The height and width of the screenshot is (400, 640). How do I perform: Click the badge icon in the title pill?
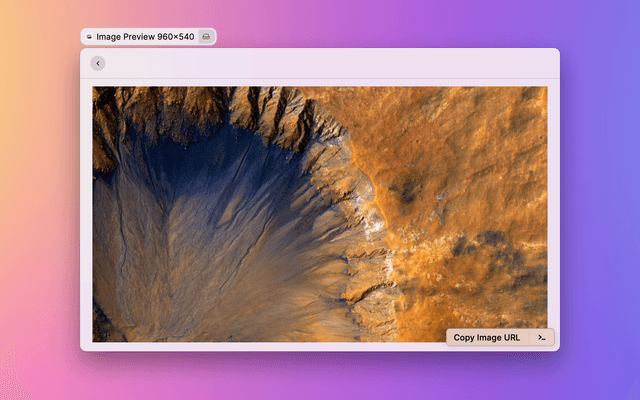tap(206, 36)
